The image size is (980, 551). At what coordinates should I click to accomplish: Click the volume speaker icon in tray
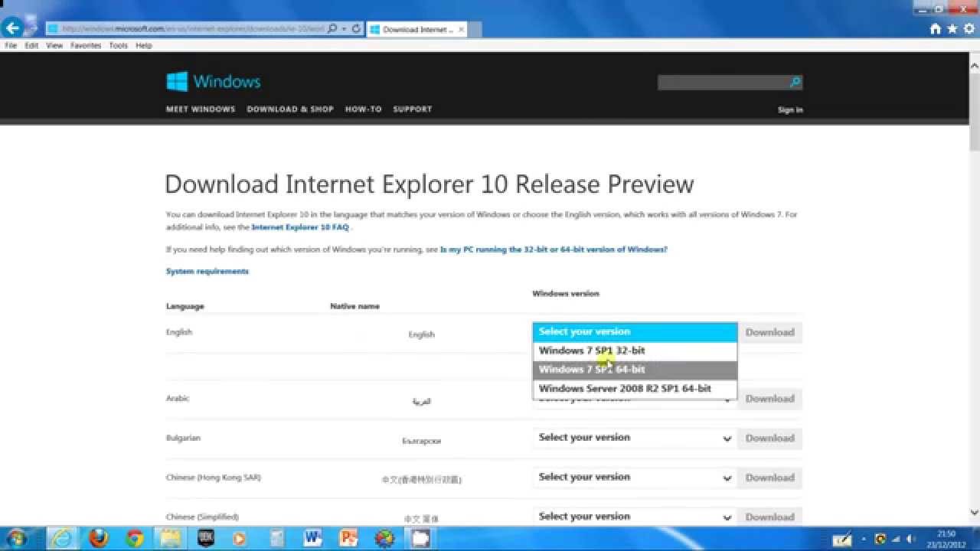point(911,539)
